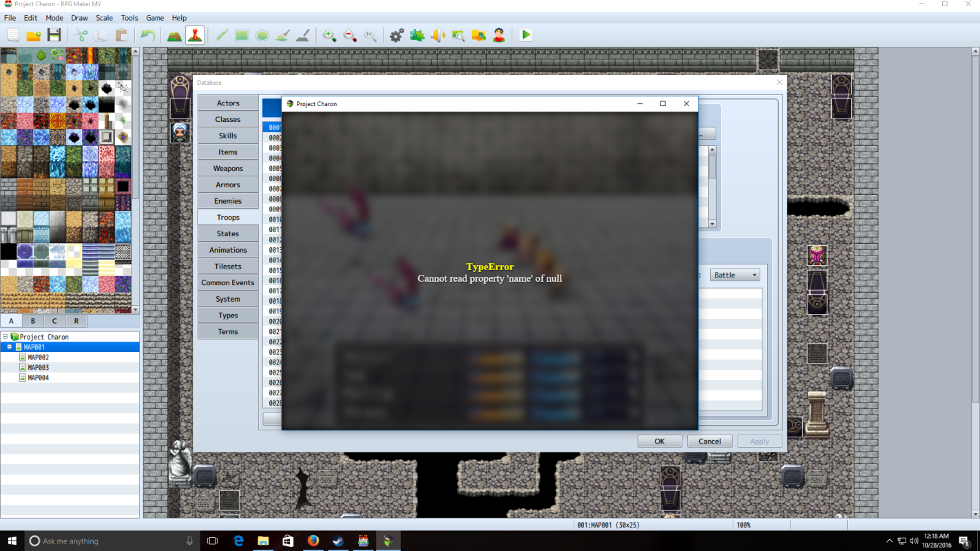Open a project with the folder icon
The width and height of the screenshot is (980, 551).
tap(33, 35)
